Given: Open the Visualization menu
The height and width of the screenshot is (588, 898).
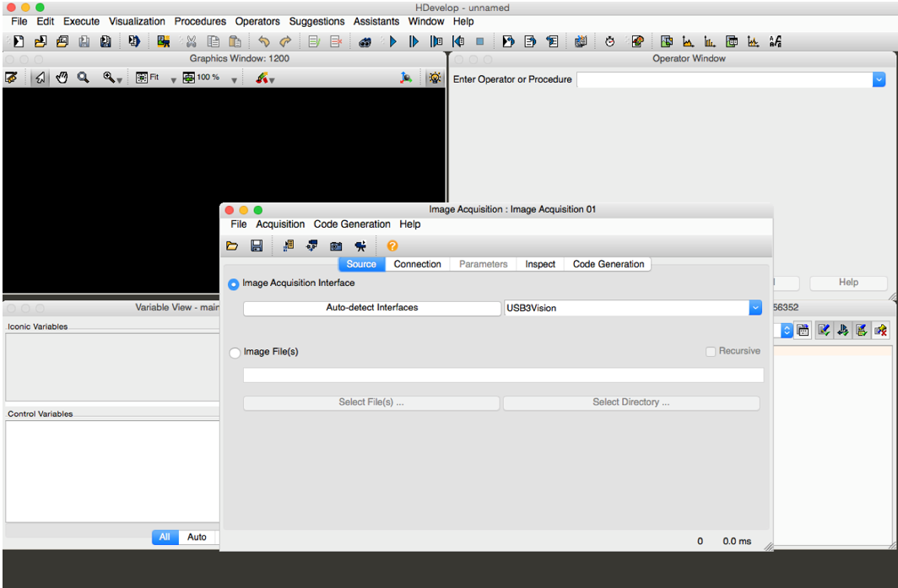Looking at the screenshot, I should tap(137, 21).
